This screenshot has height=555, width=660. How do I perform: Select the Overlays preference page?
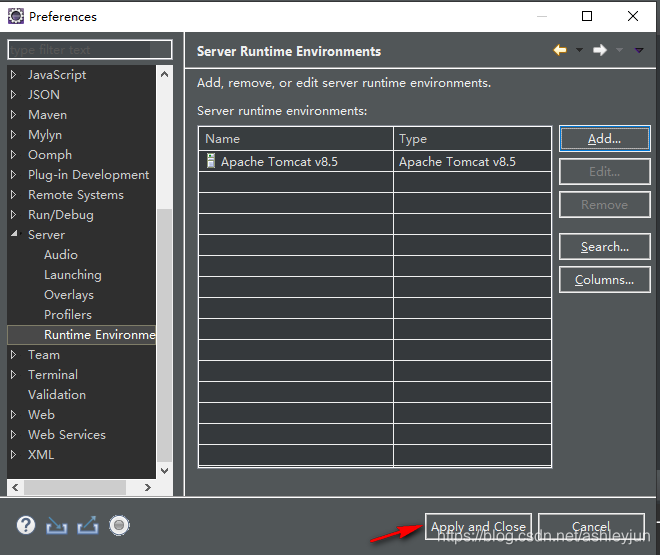pyautogui.click(x=69, y=295)
